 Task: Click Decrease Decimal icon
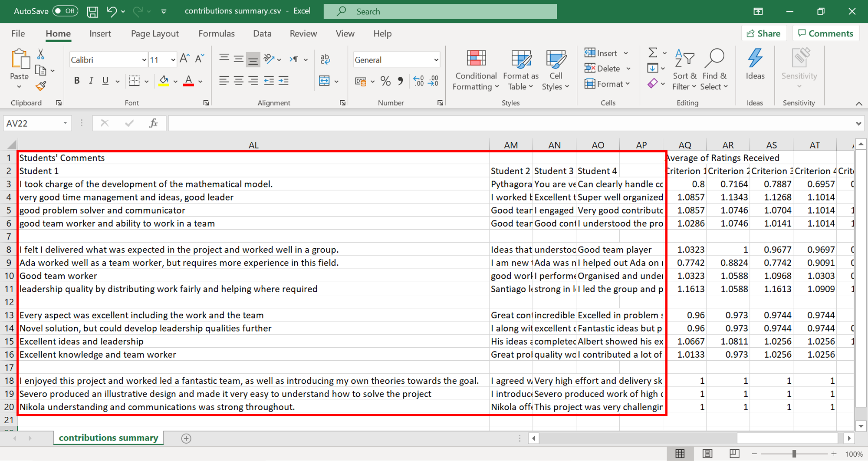pos(434,81)
